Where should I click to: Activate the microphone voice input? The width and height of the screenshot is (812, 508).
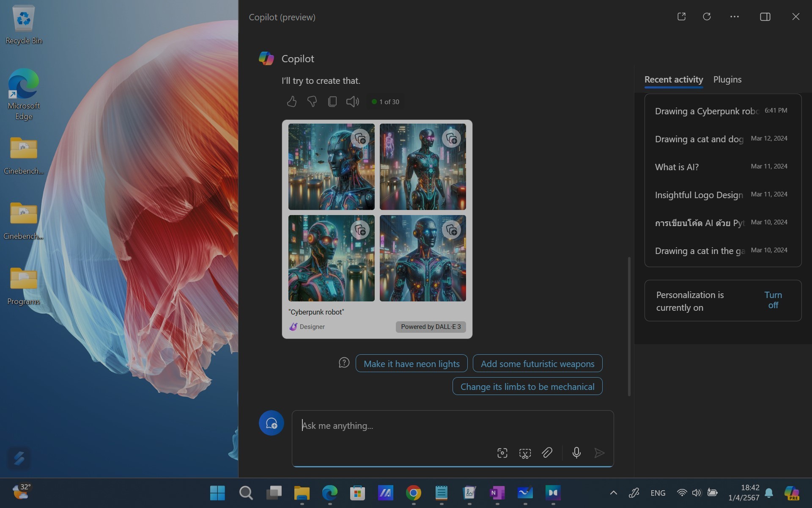[576, 453]
